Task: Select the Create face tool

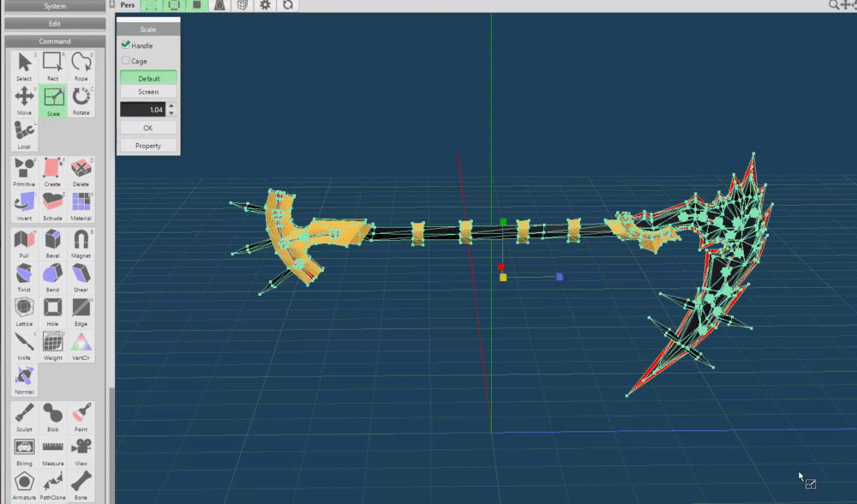Action: tap(52, 171)
